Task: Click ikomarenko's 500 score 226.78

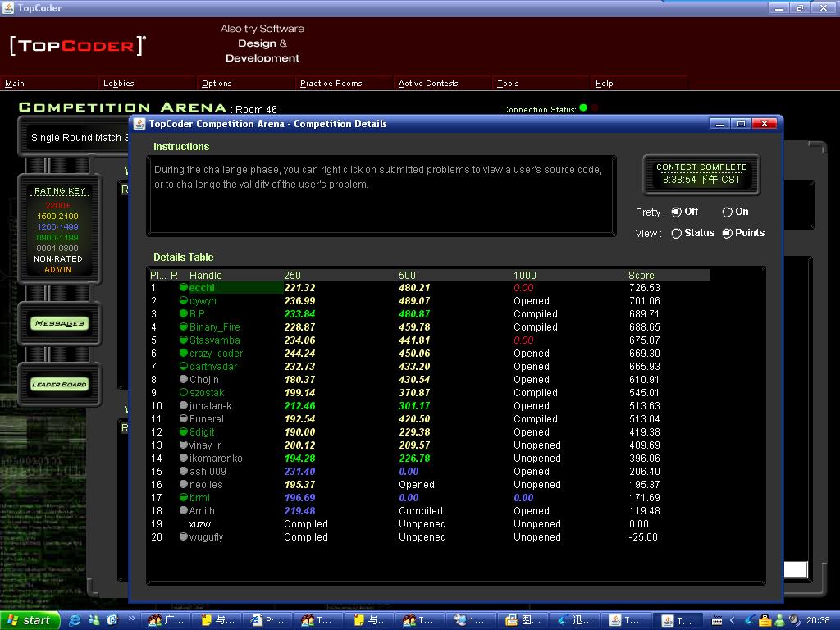Action: point(414,458)
